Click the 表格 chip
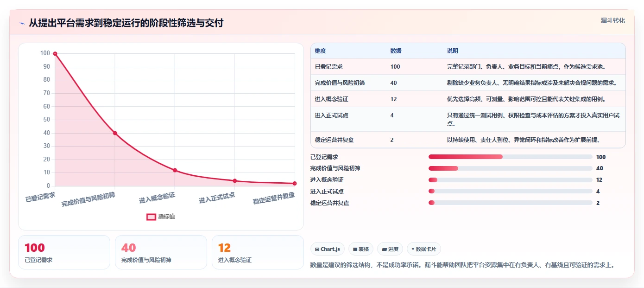The height and width of the screenshot is (288, 644). 361,249
